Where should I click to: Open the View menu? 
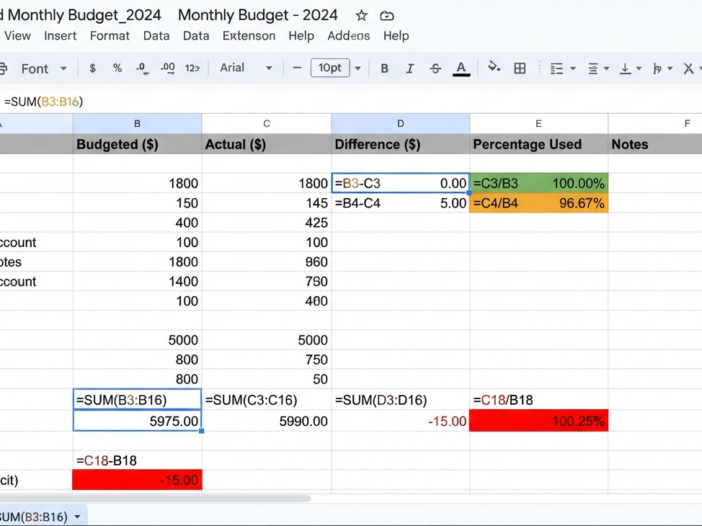pos(17,36)
